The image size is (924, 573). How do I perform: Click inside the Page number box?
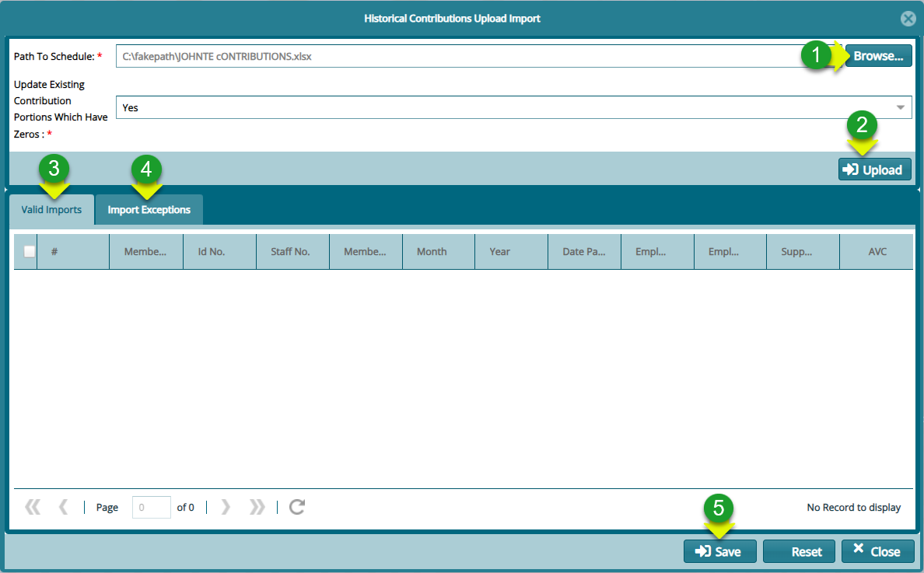[151, 506]
